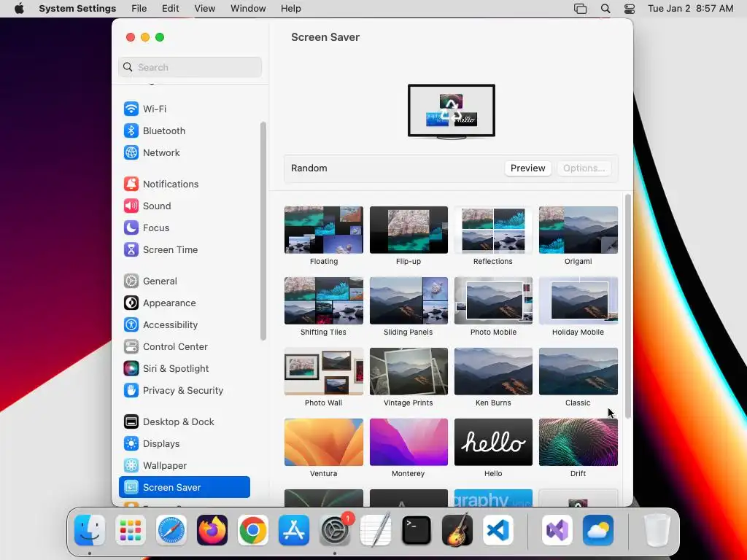Open the Notifications bell icon

pos(131,184)
